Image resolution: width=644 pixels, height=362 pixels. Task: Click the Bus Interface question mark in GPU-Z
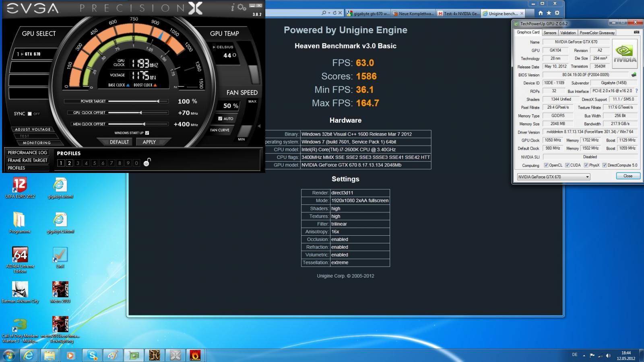click(636, 91)
